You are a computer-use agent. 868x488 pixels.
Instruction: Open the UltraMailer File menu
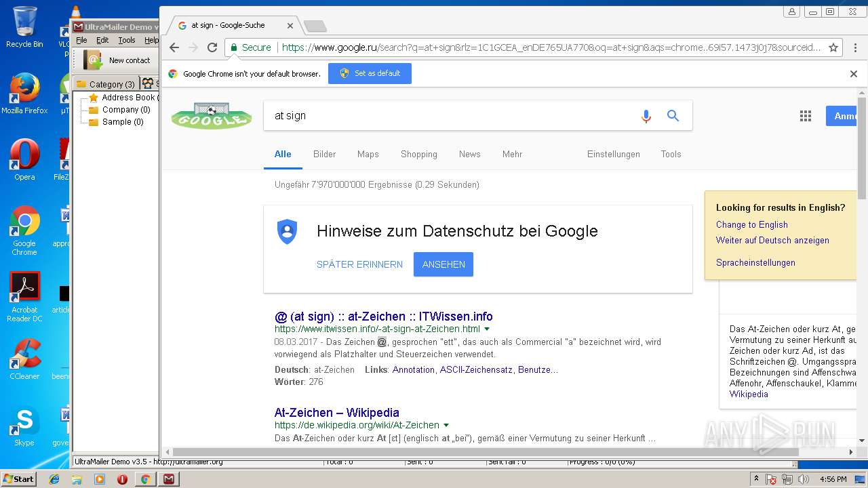coord(81,40)
